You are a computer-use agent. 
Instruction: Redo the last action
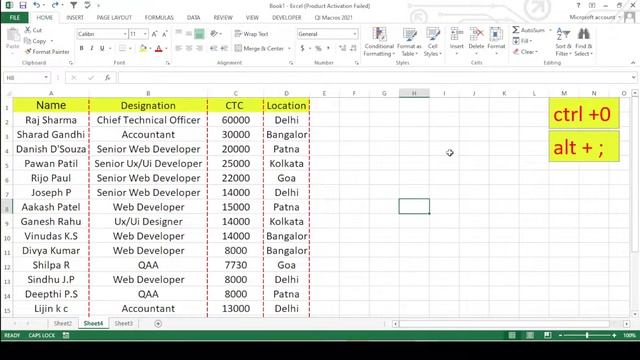[x=55, y=5]
